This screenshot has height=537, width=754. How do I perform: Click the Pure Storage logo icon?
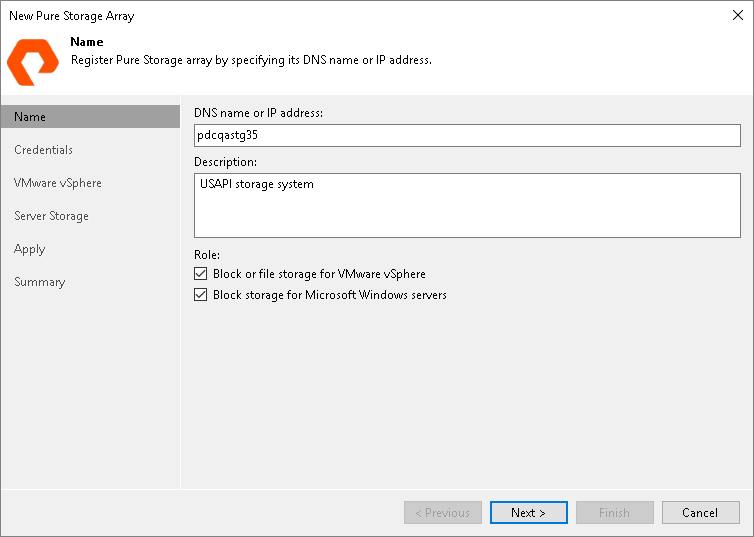pyautogui.click(x=33, y=62)
